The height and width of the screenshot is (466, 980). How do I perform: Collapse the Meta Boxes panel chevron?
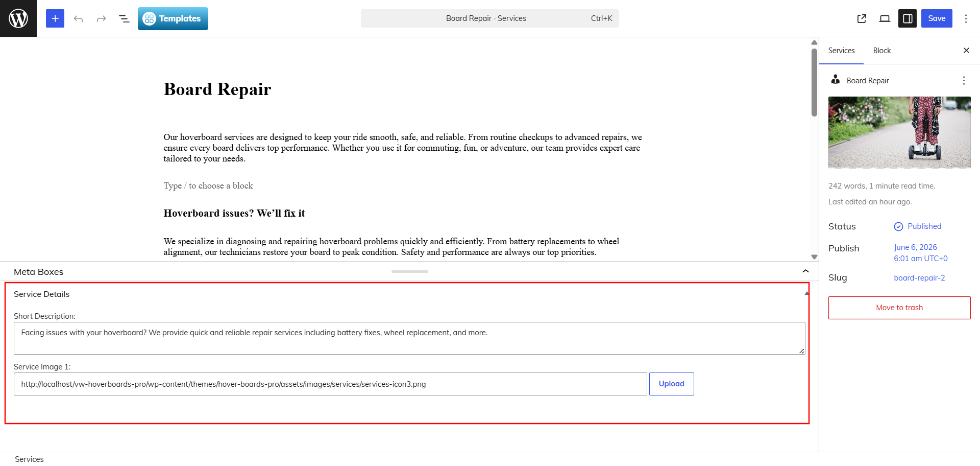(x=805, y=271)
